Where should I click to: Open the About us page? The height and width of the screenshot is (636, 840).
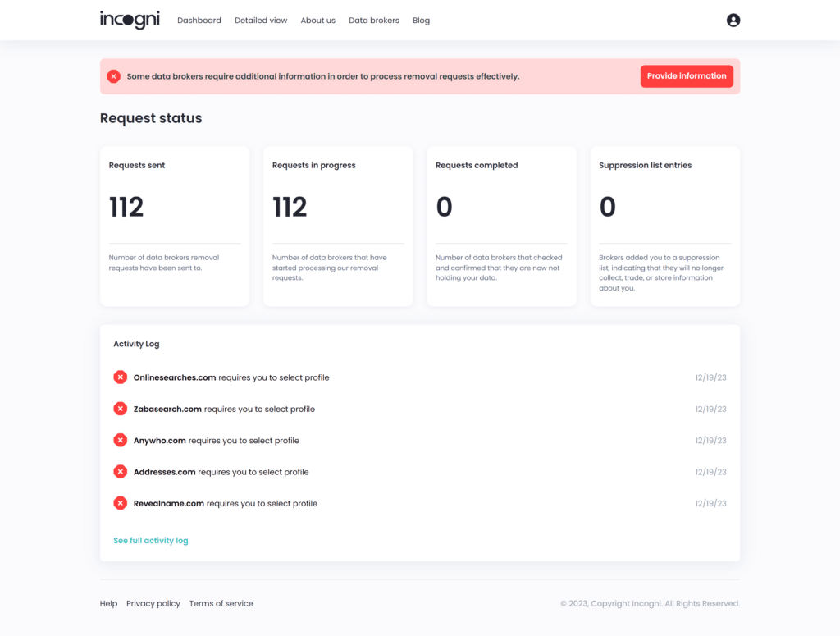[317, 21]
